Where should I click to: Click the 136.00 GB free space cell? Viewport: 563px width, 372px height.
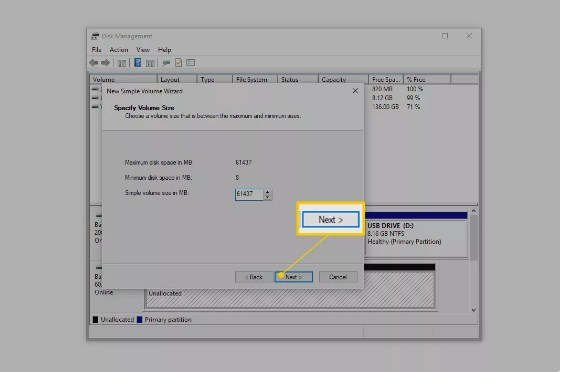[386, 107]
